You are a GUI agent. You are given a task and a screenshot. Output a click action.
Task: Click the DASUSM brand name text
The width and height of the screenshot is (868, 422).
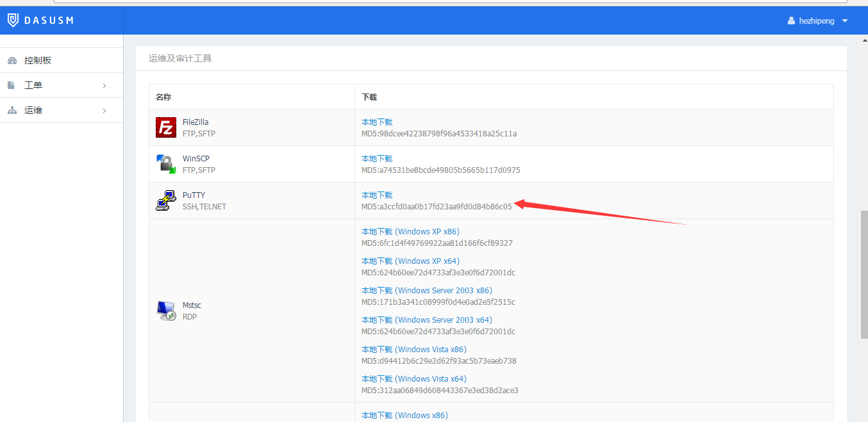click(49, 20)
